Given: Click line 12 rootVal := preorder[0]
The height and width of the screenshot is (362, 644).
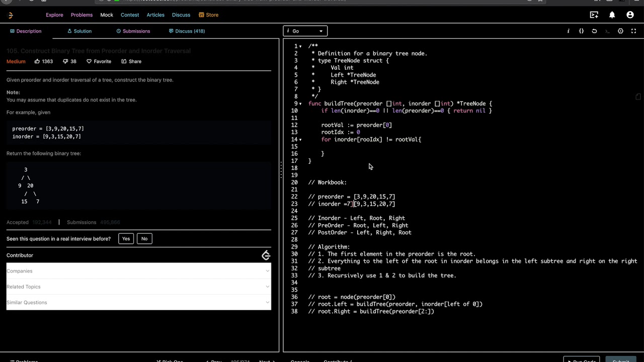Looking at the screenshot, I should click(356, 125).
